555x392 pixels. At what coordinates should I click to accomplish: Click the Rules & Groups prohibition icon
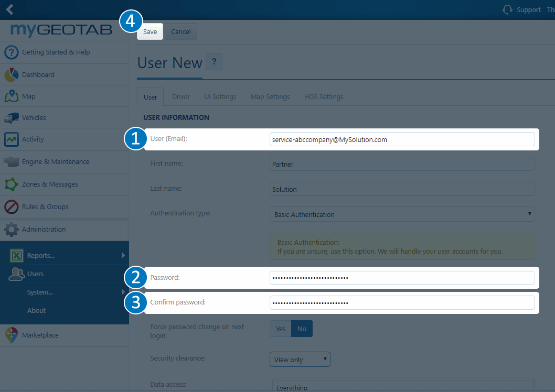coord(12,207)
